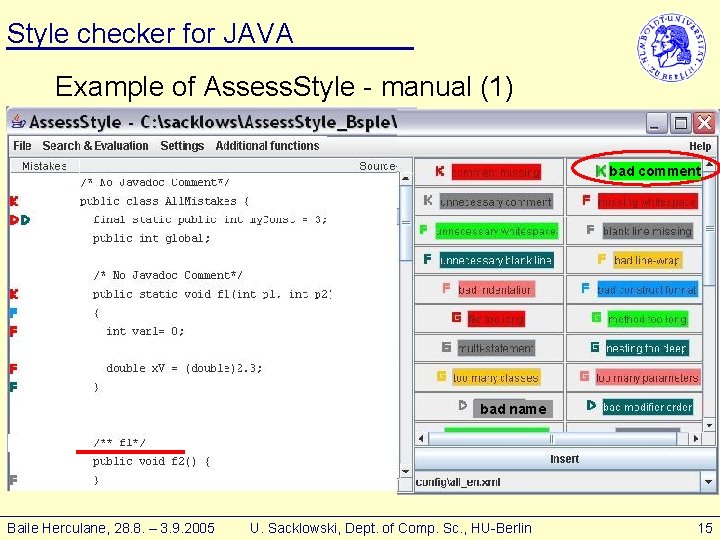
Task: Click horizontal scrollbar thumb under mistake buttons
Action: tap(552, 439)
